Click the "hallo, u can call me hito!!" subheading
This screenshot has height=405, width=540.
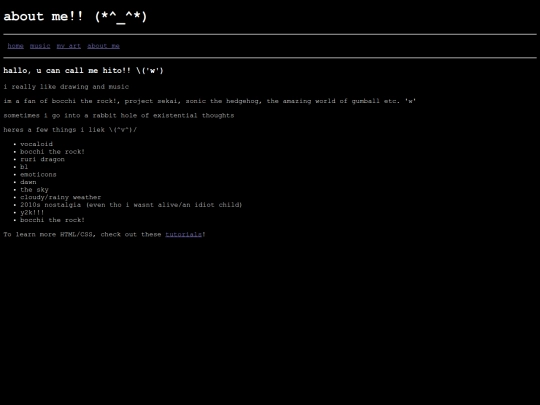pyautogui.click(x=83, y=71)
